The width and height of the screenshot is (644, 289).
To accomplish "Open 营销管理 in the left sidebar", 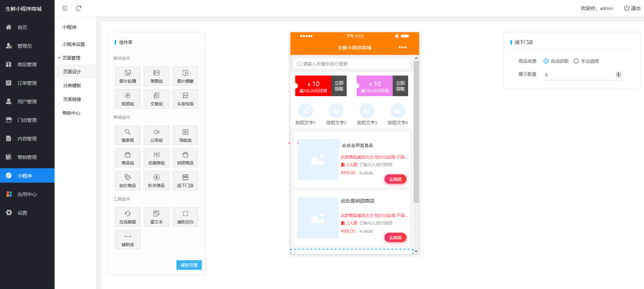I will (x=27, y=157).
